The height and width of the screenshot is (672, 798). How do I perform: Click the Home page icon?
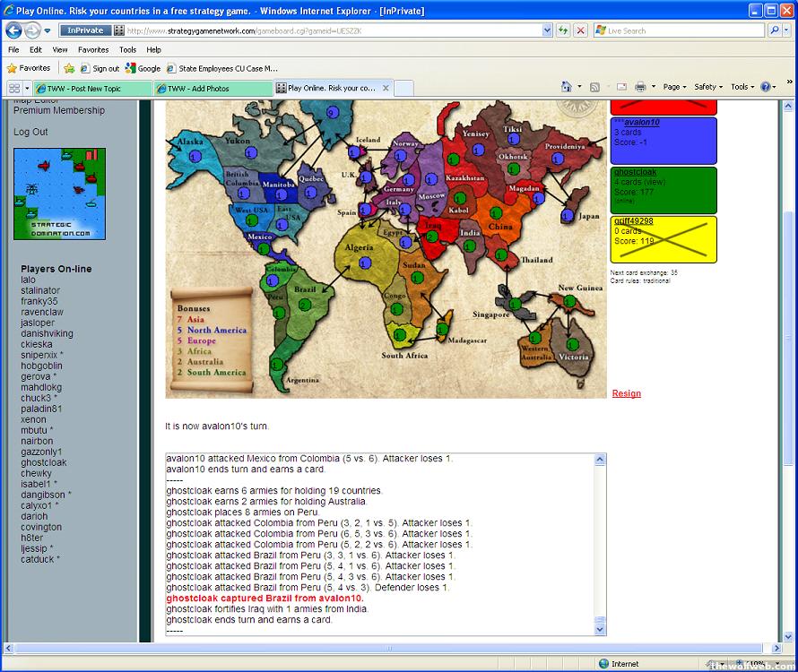[566, 87]
